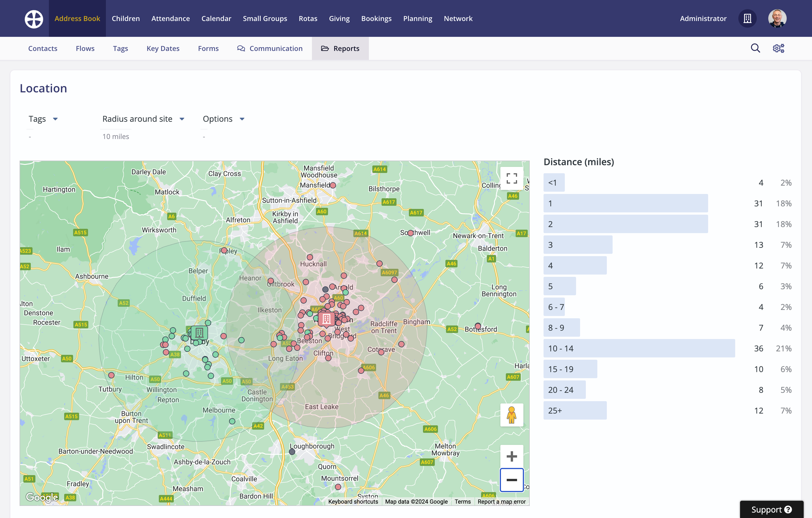Click the red site building marker

[326, 319]
